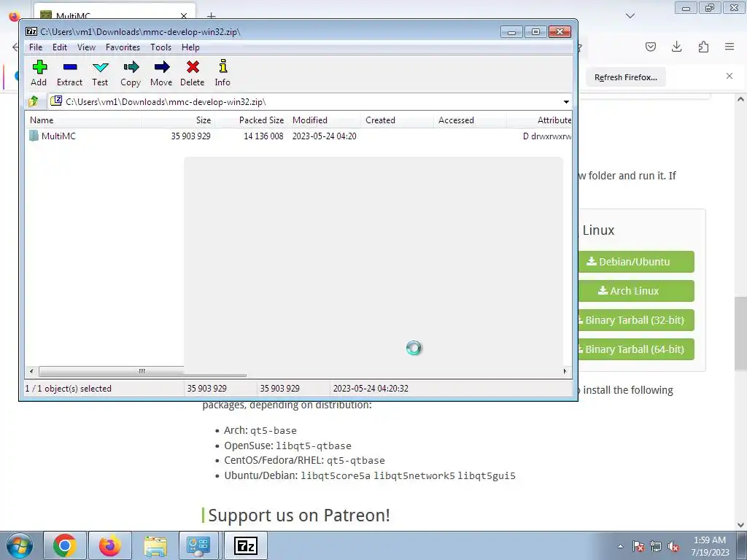
Task: Sort by Modified column header
Action: (324, 120)
